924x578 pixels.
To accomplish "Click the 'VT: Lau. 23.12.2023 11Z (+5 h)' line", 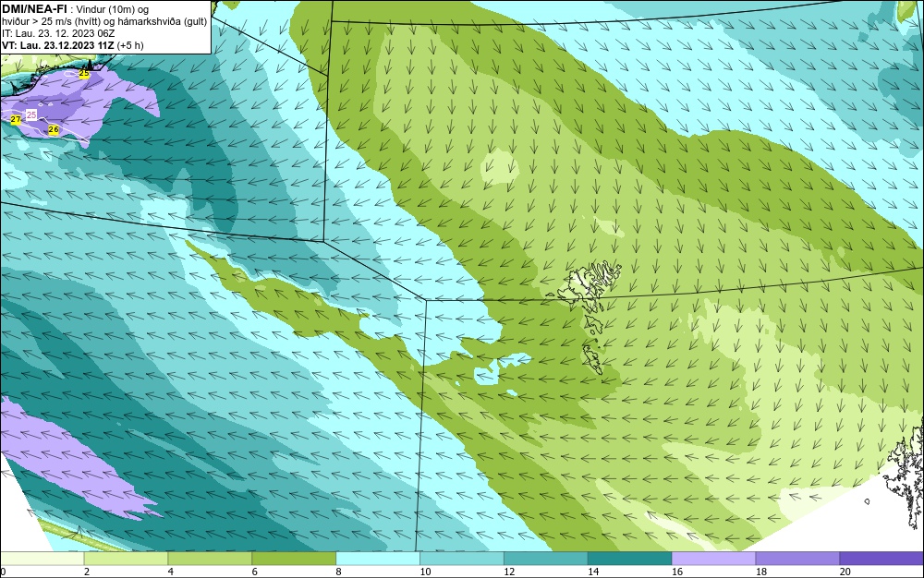I will coord(72,45).
